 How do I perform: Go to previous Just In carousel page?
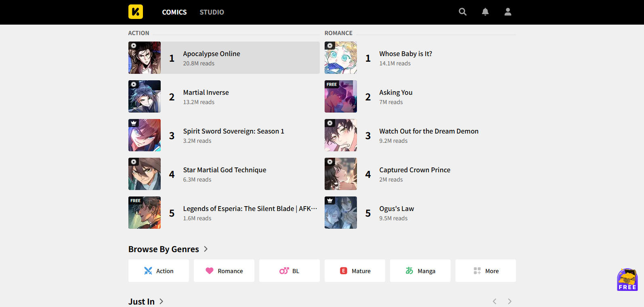coord(495,301)
